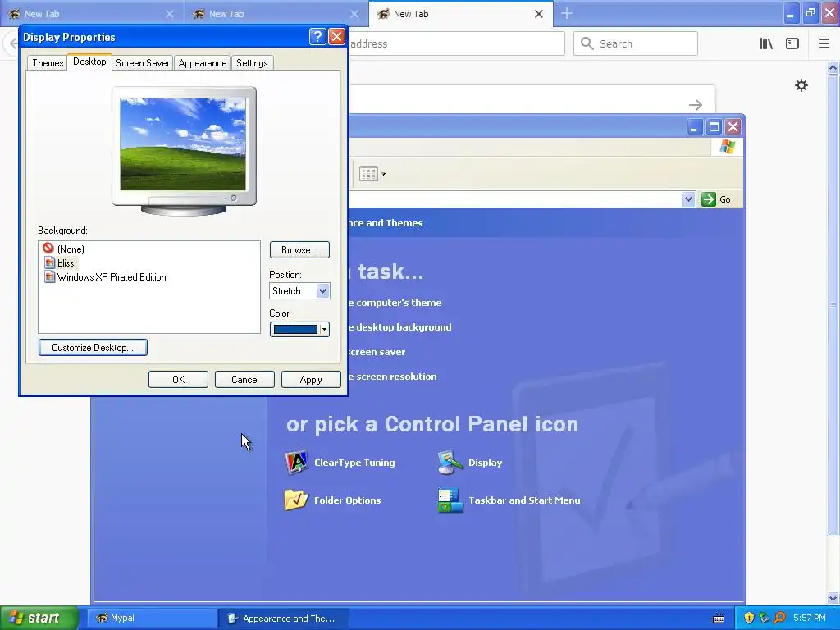
Task: Open the Display control panel icon
Action: coord(450,463)
